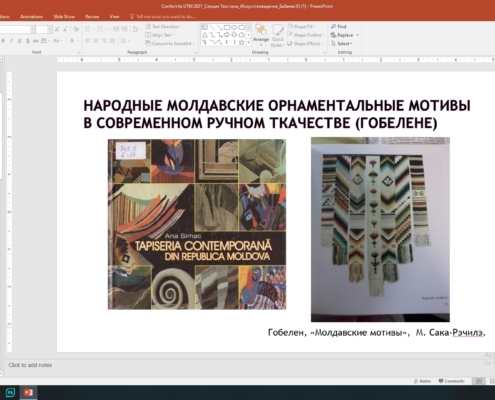
Task: Open the PS app on taskbar
Action: 10,392
